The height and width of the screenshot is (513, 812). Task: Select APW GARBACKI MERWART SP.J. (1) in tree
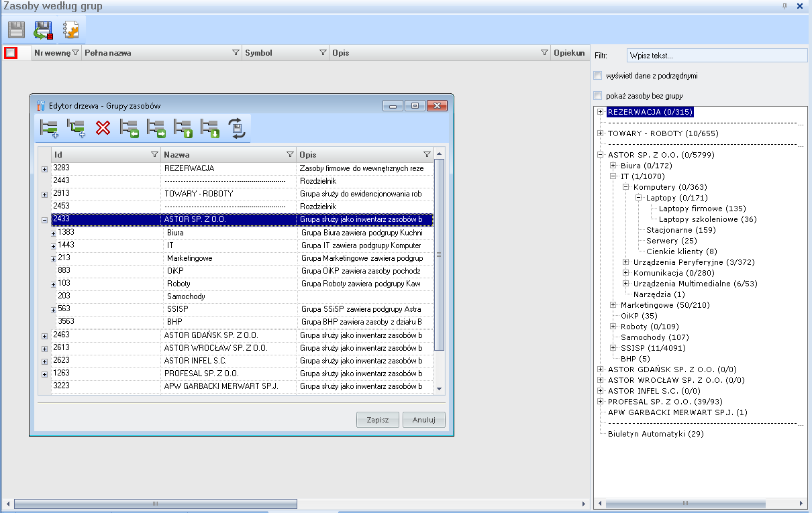tap(678, 412)
